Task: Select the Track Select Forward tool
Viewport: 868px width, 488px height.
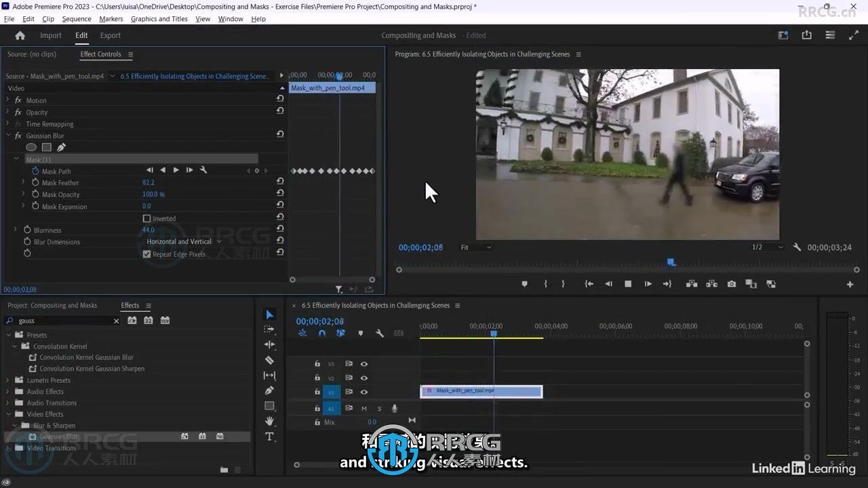Action: [x=269, y=329]
